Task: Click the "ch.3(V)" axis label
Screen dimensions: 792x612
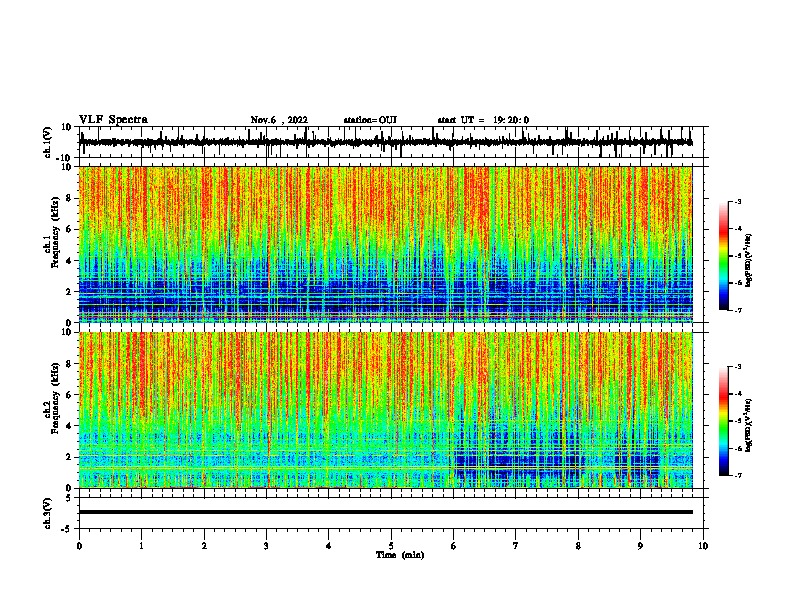Action: coord(48,513)
